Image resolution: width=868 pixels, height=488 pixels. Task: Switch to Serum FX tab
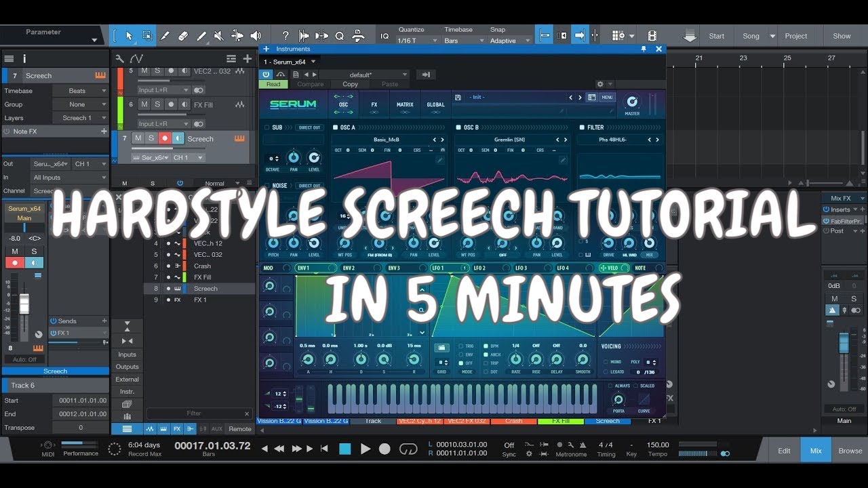(x=374, y=104)
